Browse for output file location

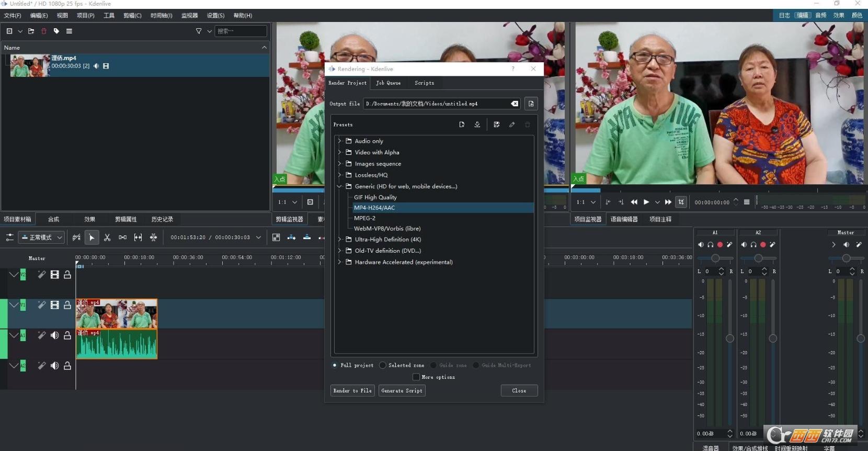pyautogui.click(x=531, y=104)
